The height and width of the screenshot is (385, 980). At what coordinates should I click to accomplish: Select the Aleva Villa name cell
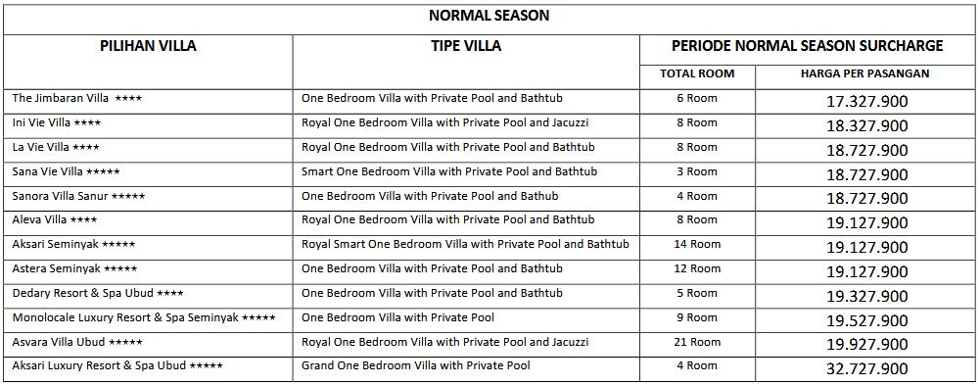click(148, 223)
